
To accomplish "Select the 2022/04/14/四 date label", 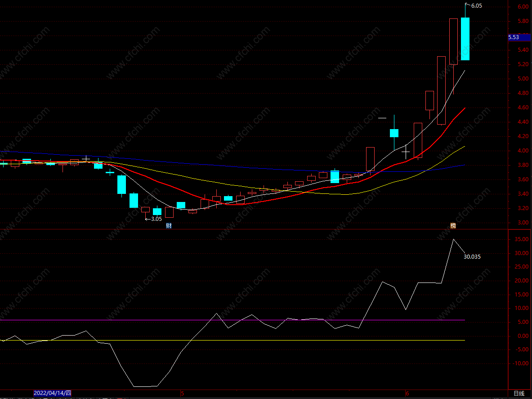I will [x=53, y=393].
